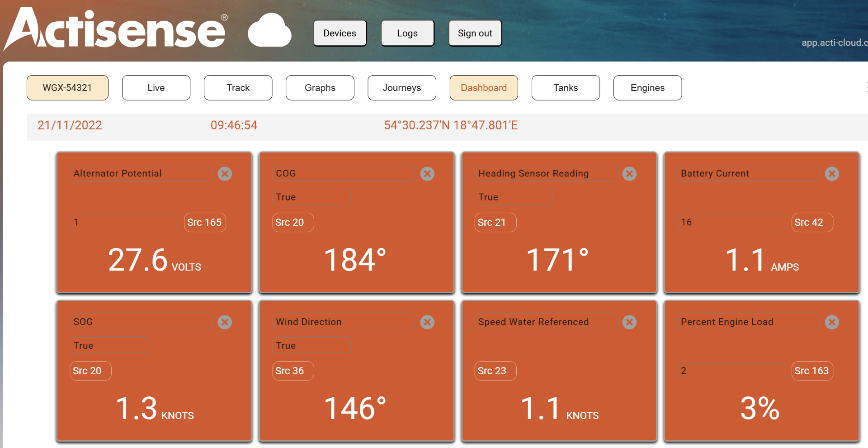The image size is (868, 448).
Task: Open Wind Direction Src 36 selector
Action: click(x=293, y=371)
